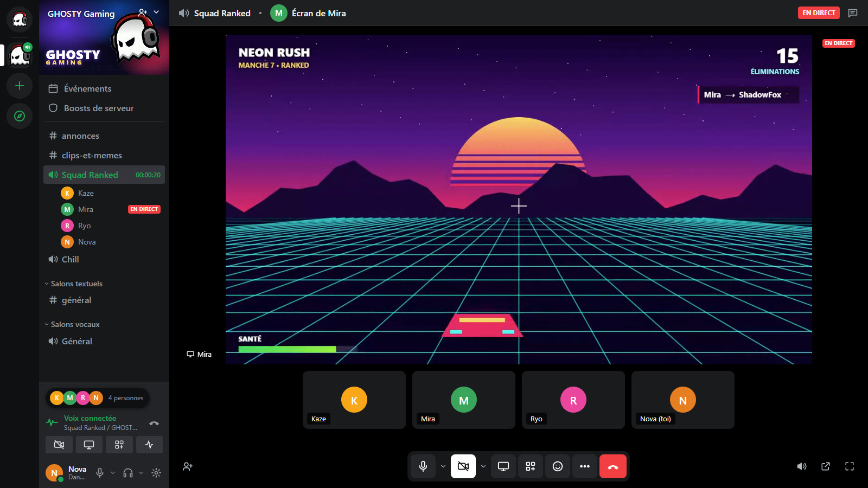Click the Mira screen label below stream
This screenshot has width=868, height=488.
click(199, 354)
